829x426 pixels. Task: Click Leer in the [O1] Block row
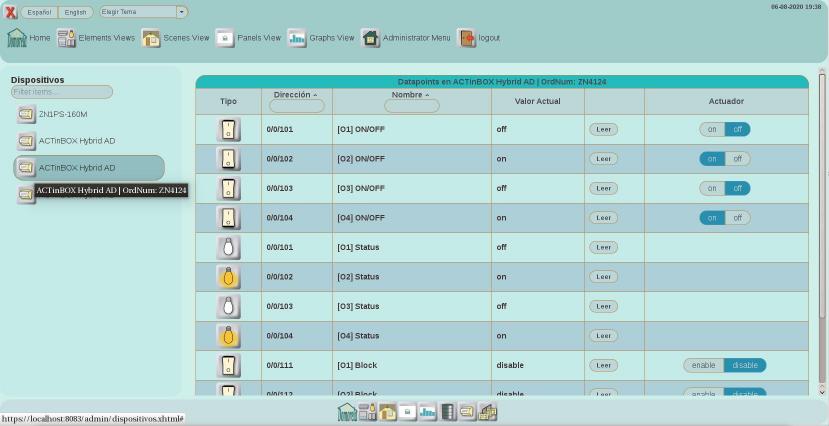coord(604,365)
